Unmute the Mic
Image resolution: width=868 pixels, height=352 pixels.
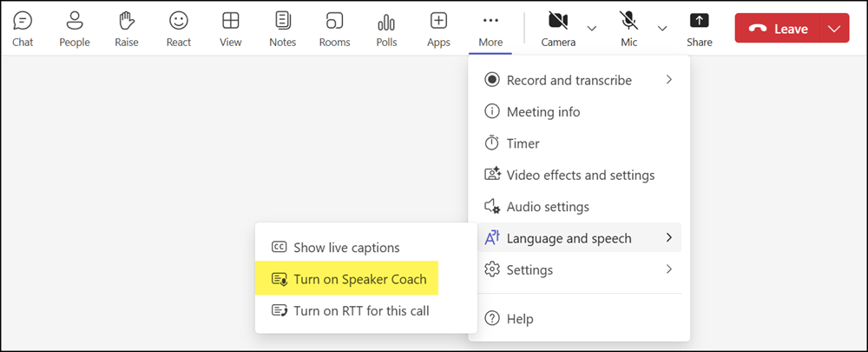coord(628,30)
